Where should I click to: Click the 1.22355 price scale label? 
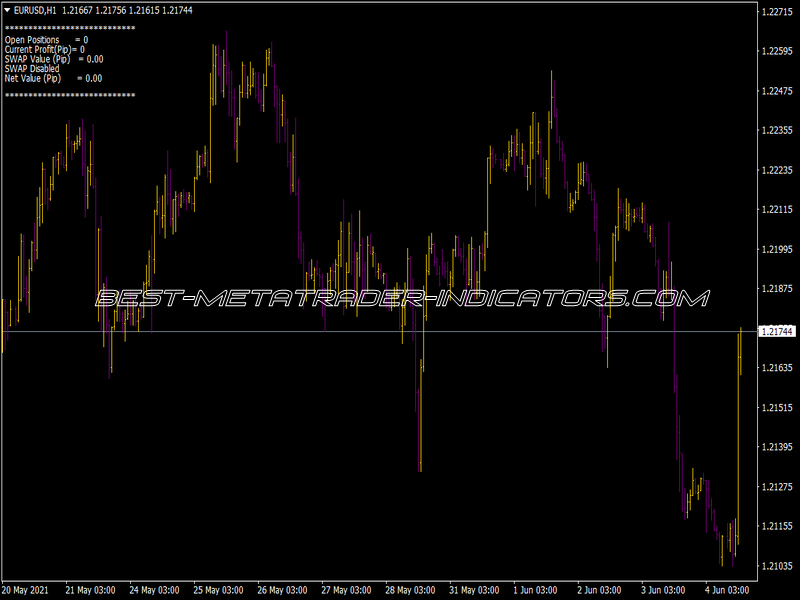pyautogui.click(x=777, y=131)
